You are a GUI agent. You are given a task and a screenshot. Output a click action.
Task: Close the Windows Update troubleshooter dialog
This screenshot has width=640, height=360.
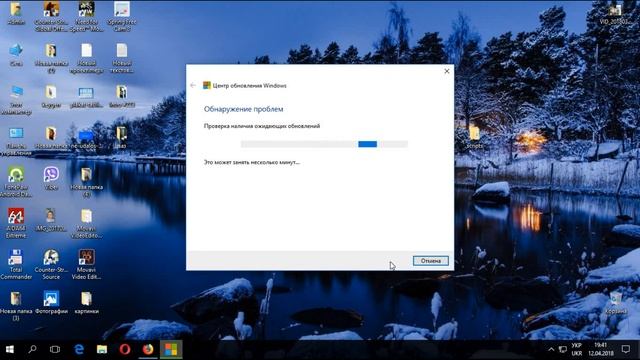(447, 71)
